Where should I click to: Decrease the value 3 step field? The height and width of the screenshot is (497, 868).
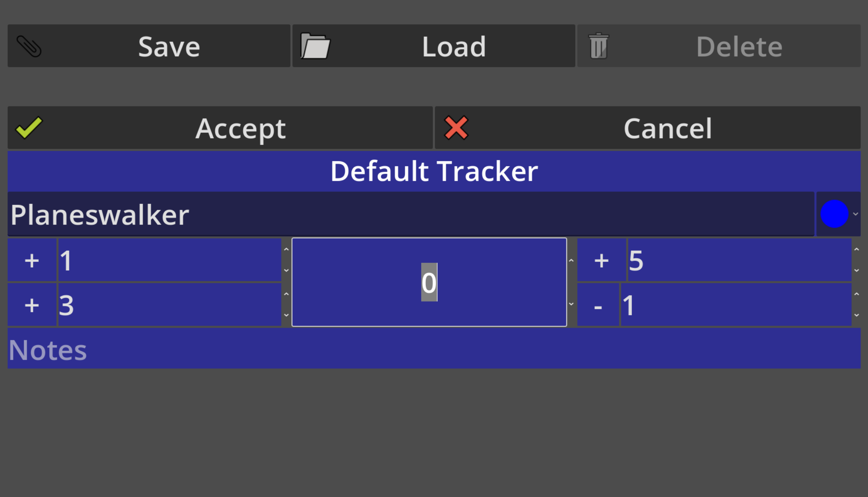coord(286,315)
